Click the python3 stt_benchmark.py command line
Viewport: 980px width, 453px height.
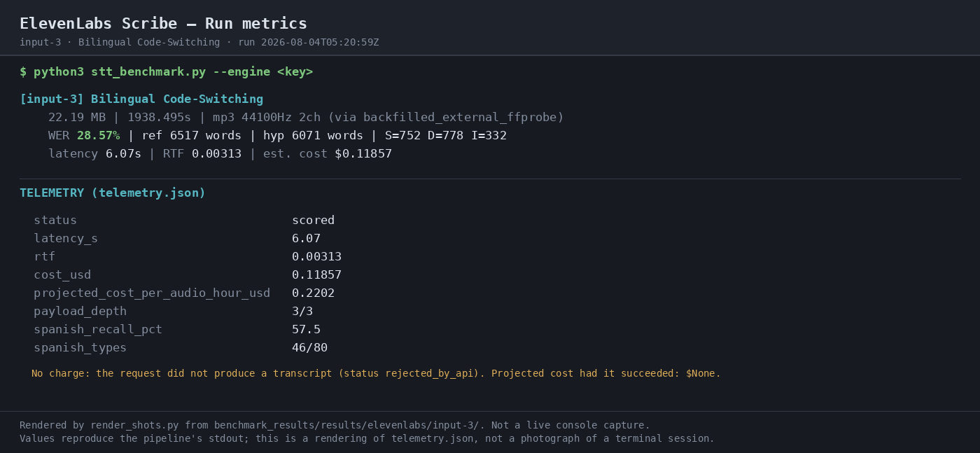(166, 72)
